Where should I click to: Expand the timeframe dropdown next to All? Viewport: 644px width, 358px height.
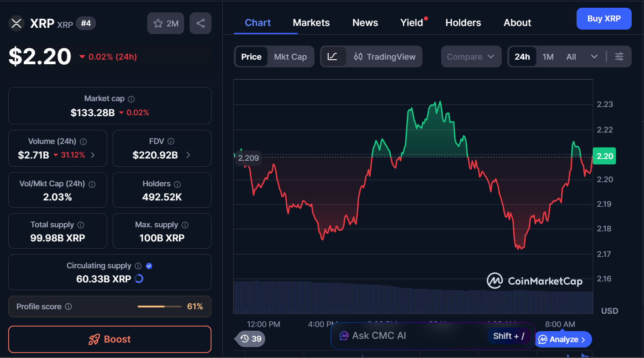[x=594, y=56]
